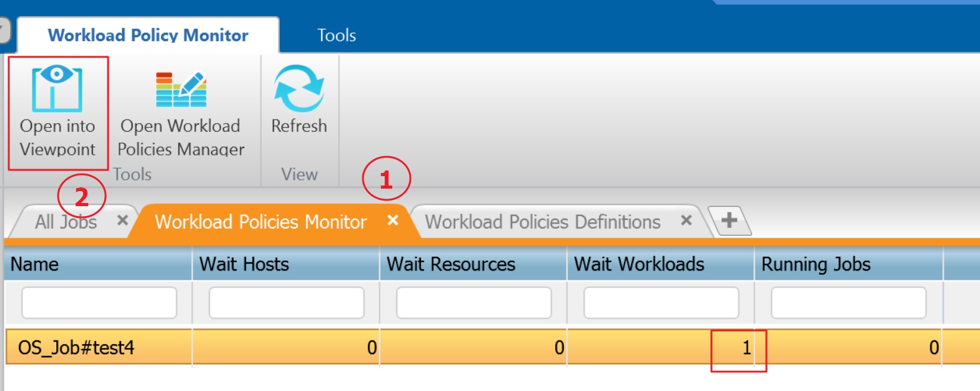Click the Running Jobs column header
This screenshot has width=980, height=391.
tap(815, 264)
